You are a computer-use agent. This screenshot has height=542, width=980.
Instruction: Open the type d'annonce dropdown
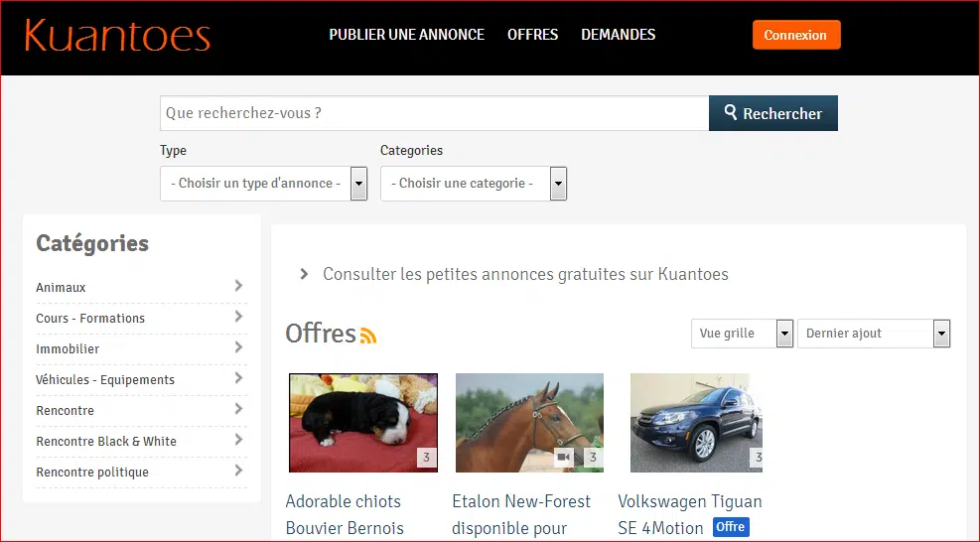click(263, 184)
